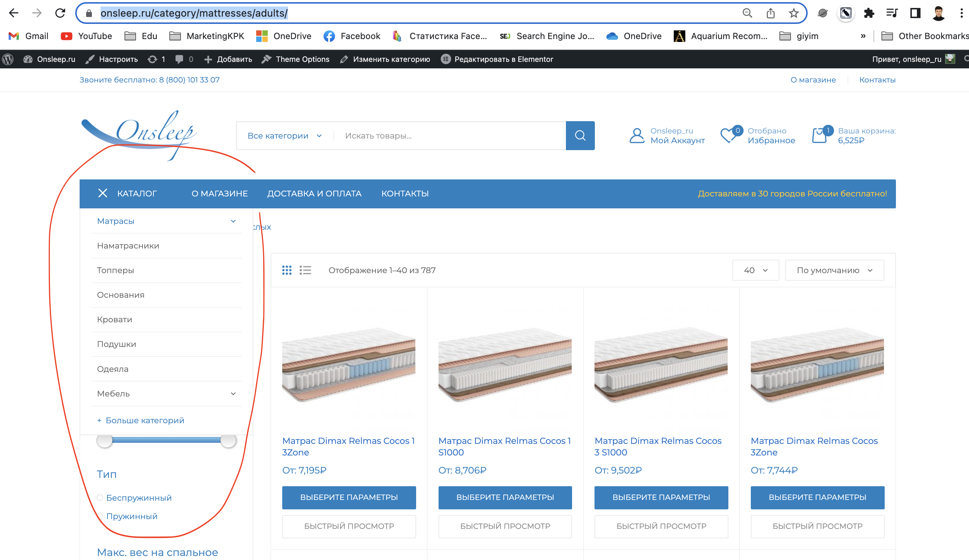Open О магазине link in top bar
This screenshot has height=560, width=969.
coord(813,80)
